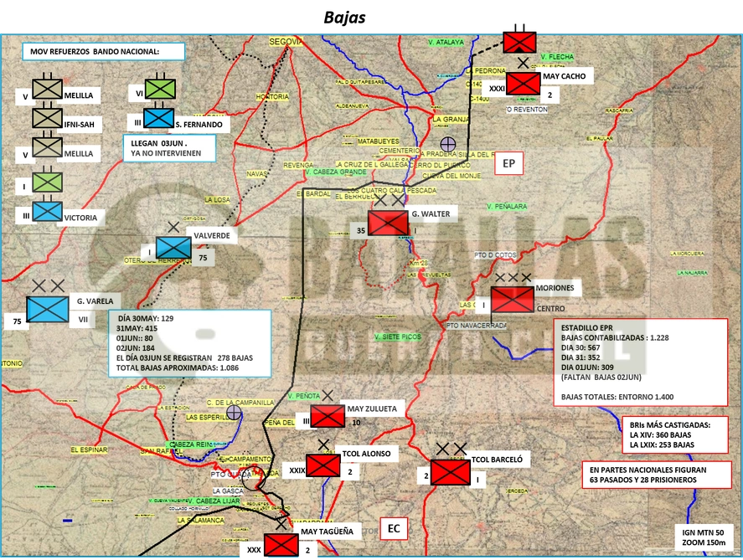Click the blue Valverde brigade symbol
Screen dimensions: 743x560
click(x=173, y=248)
